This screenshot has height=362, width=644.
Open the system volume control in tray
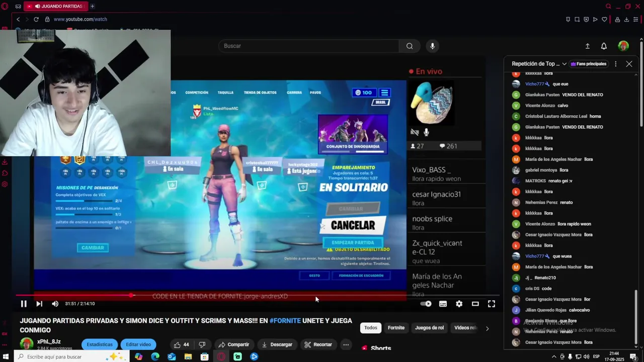point(586,357)
